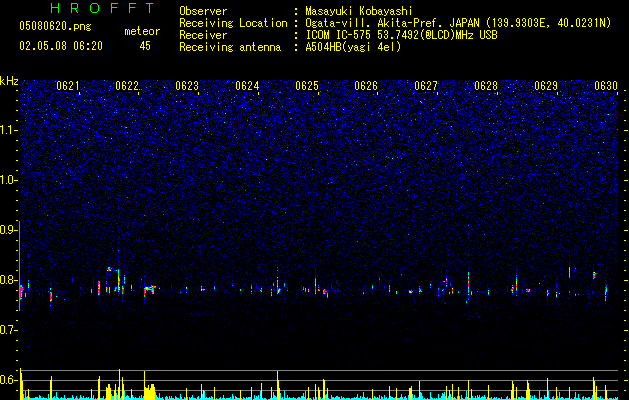The image size is (629, 400).
Task: Select location text Ogata-vill. Akita-Pref. JAPAN
Action: pyautogui.click(x=393, y=23)
